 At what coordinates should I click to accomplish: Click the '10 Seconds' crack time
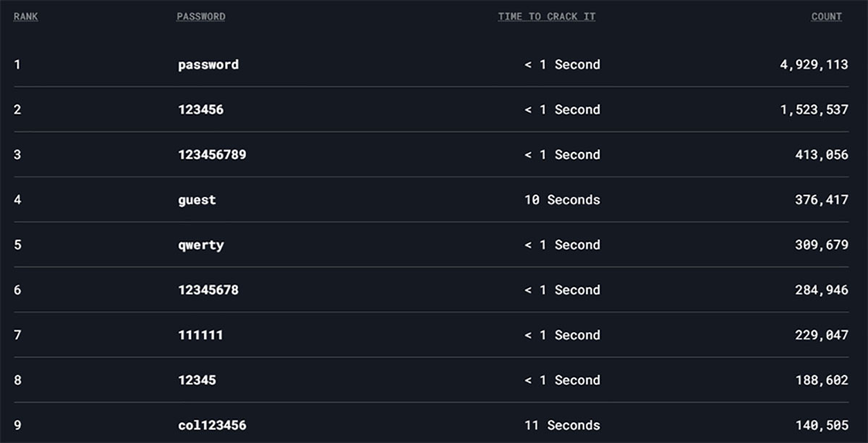coord(562,200)
